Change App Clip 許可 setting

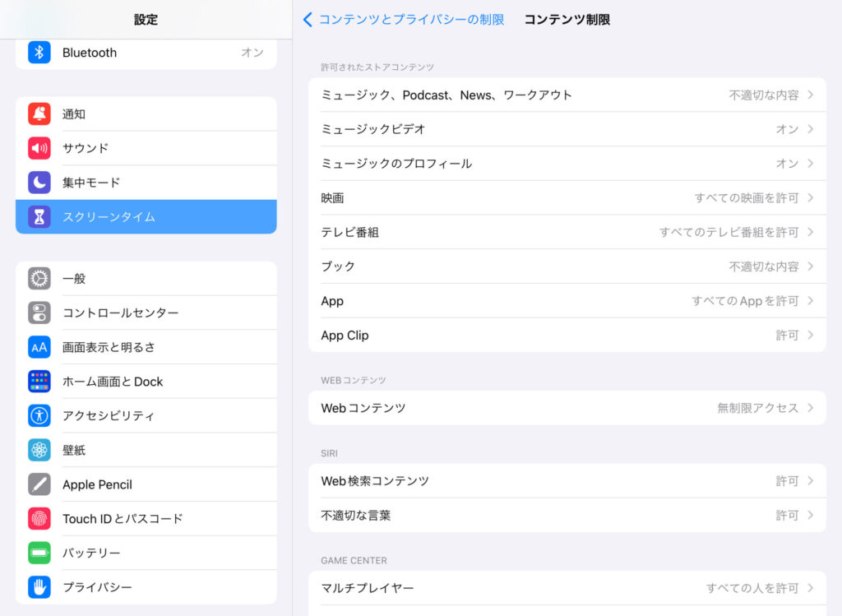coord(567,336)
